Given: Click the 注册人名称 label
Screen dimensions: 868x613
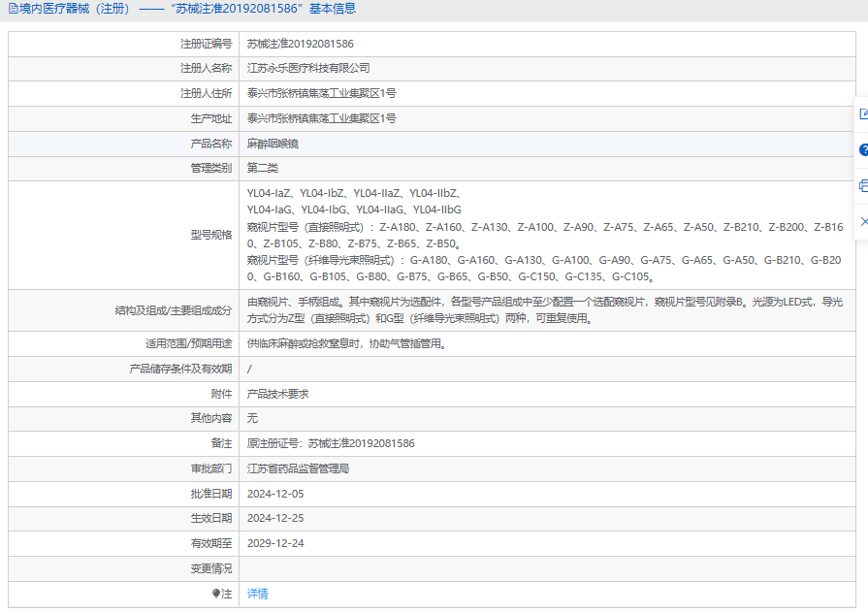Looking at the screenshot, I should tap(206, 68).
